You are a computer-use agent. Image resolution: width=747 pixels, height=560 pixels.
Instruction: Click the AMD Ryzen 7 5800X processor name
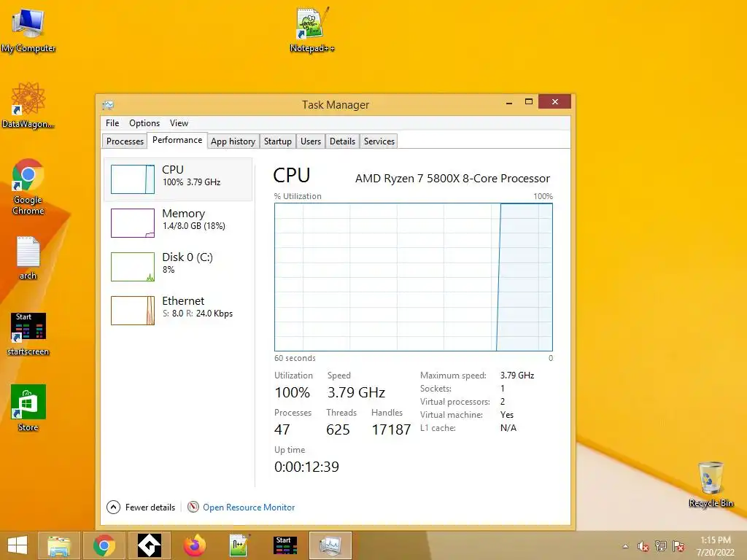(452, 179)
